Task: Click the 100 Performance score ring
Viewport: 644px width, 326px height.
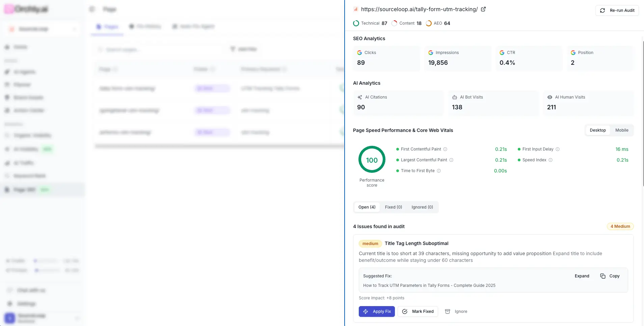Action: click(372, 160)
